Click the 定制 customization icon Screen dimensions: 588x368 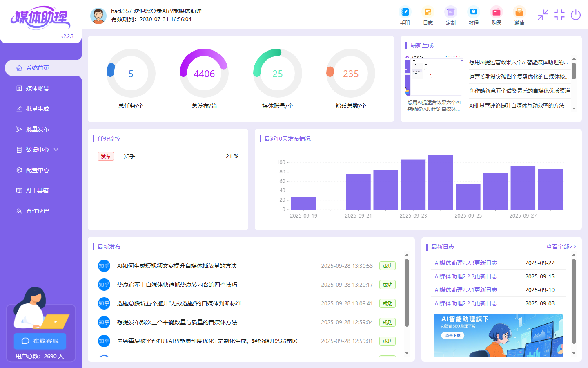[x=450, y=16]
